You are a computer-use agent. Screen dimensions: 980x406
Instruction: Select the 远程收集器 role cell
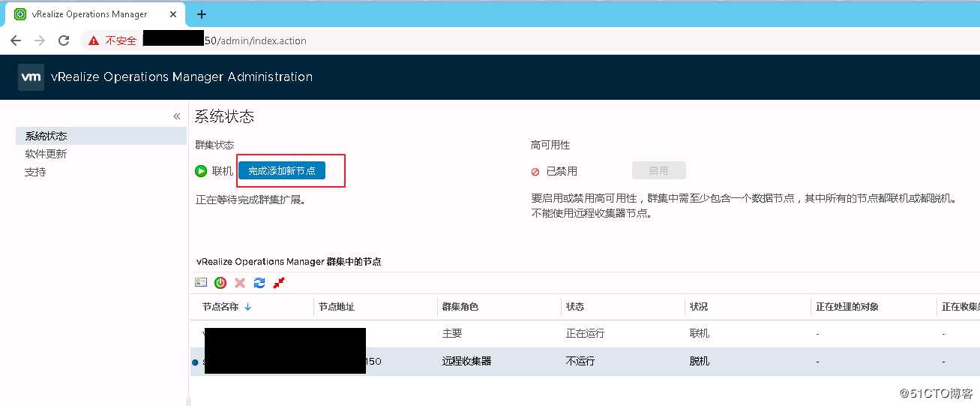click(x=466, y=361)
